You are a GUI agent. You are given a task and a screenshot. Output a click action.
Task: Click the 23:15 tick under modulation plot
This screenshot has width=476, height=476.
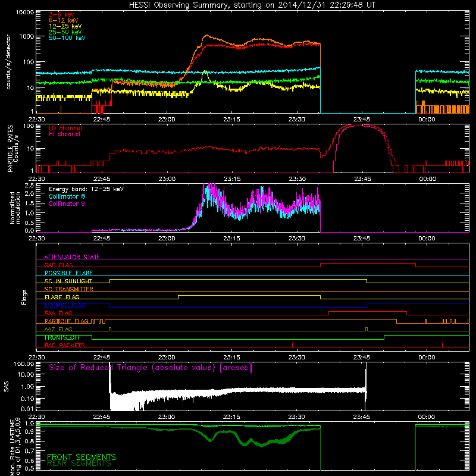click(x=231, y=239)
